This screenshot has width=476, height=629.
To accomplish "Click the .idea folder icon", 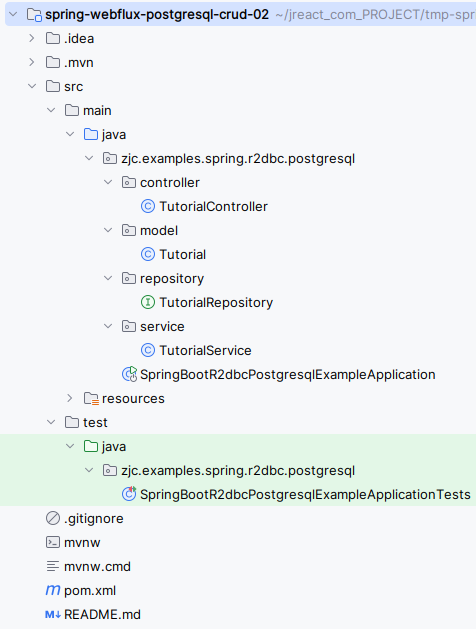I will coord(53,39).
